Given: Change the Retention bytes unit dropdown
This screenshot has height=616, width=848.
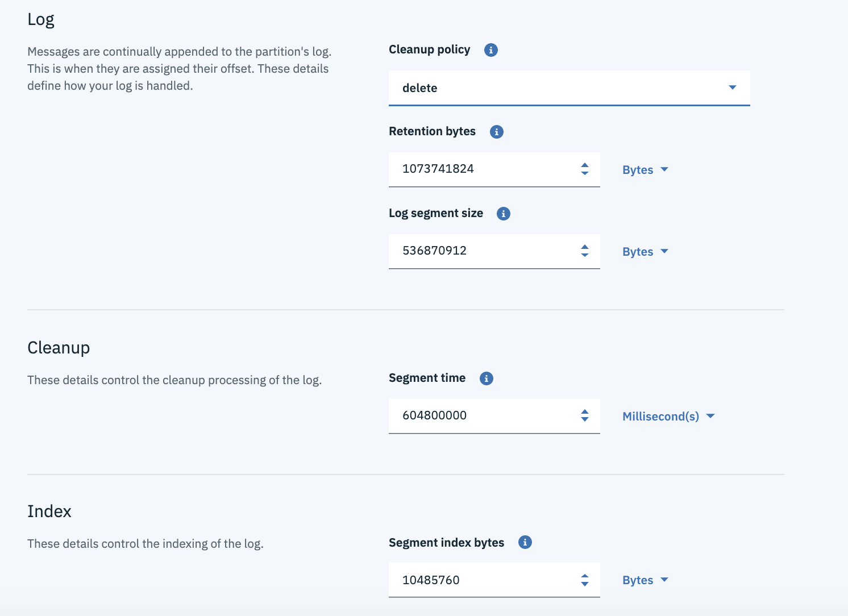Looking at the screenshot, I should click(x=645, y=170).
